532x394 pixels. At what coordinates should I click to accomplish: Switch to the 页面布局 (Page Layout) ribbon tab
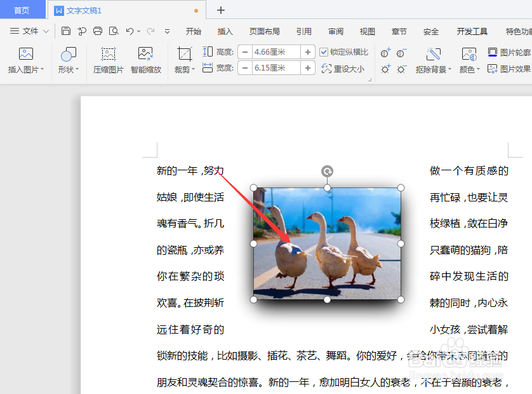[263, 30]
